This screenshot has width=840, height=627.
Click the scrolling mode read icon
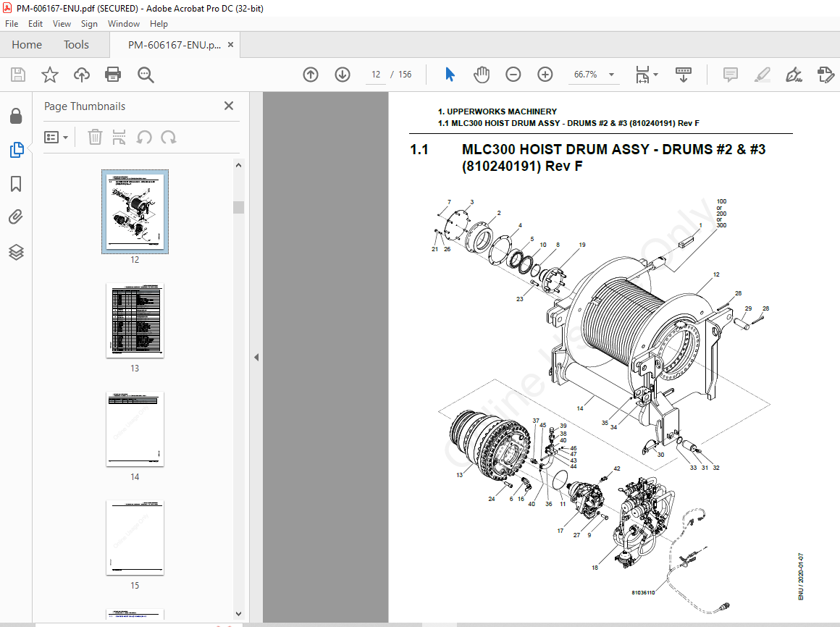(684, 75)
